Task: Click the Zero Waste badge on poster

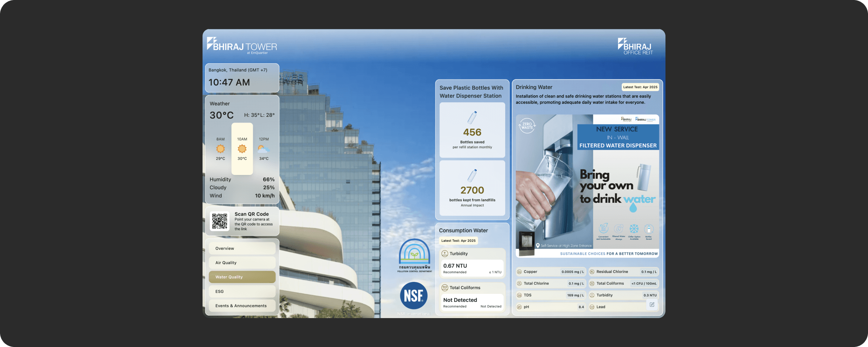Action: click(527, 126)
